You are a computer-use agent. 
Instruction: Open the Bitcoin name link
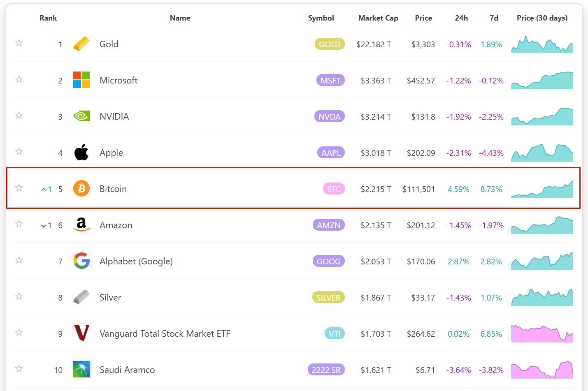pos(113,189)
